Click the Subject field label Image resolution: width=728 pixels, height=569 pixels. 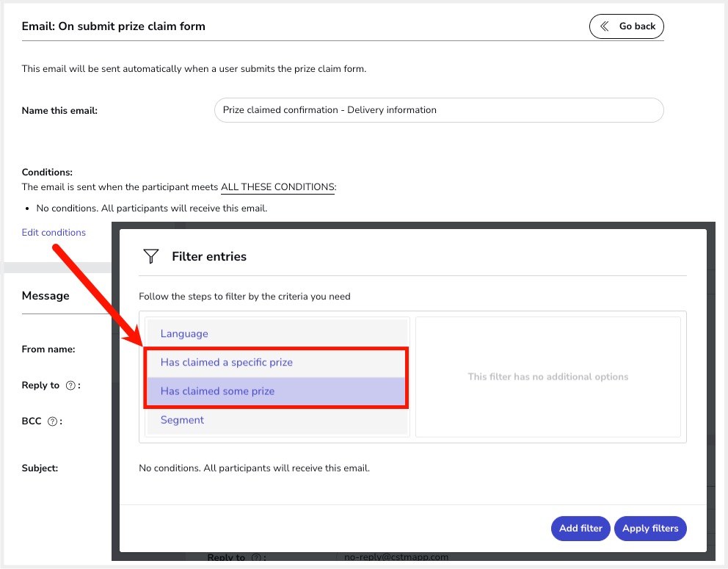pyautogui.click(x=40, y=468)
